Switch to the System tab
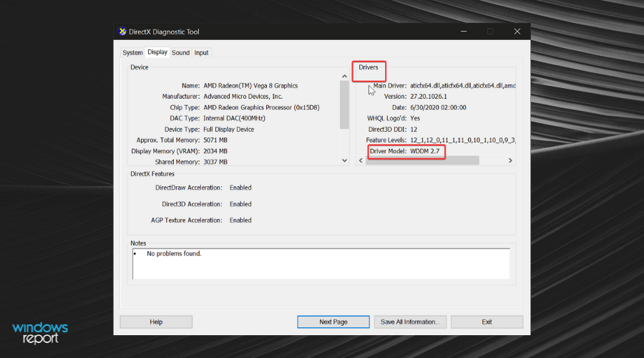Screen dimensions: 644x358 [132, 52]
